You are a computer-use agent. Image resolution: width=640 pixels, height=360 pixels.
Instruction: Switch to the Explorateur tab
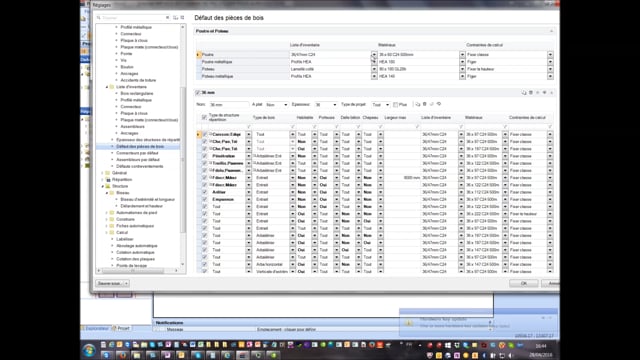[97, 328]
